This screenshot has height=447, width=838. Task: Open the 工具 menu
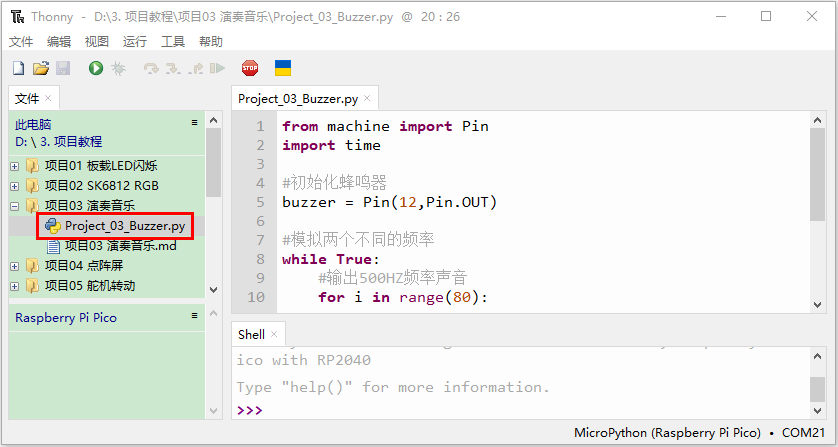(x=173, y=41)
